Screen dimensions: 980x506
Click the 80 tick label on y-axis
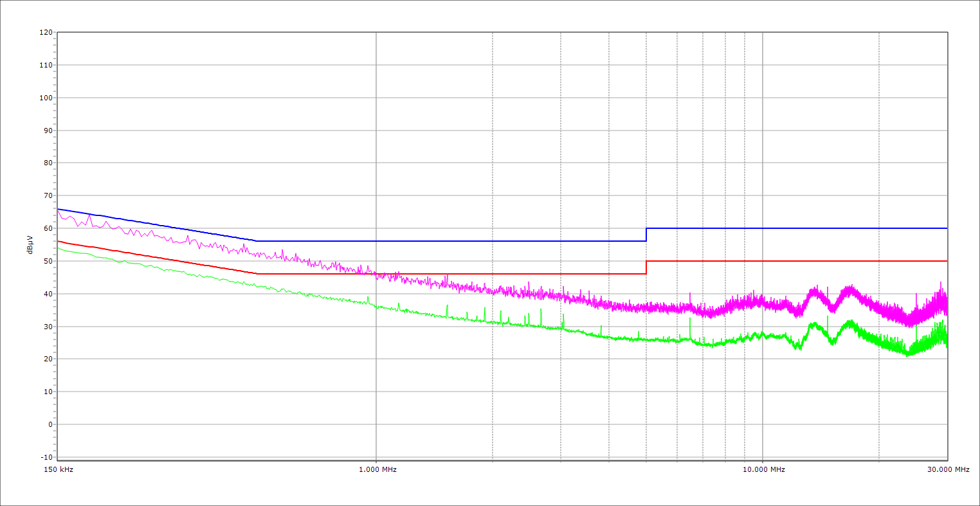click(47, 163)
